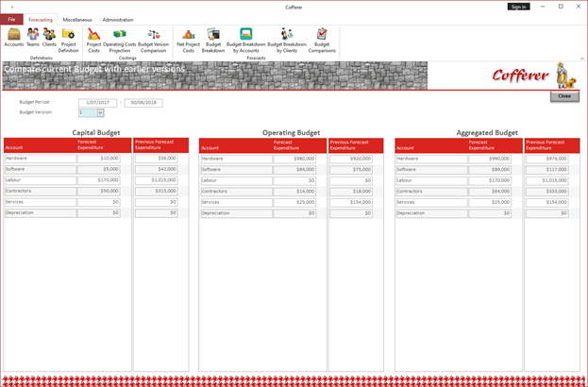Click the Close button on form

pyautogui.click(x=564, y=96)
